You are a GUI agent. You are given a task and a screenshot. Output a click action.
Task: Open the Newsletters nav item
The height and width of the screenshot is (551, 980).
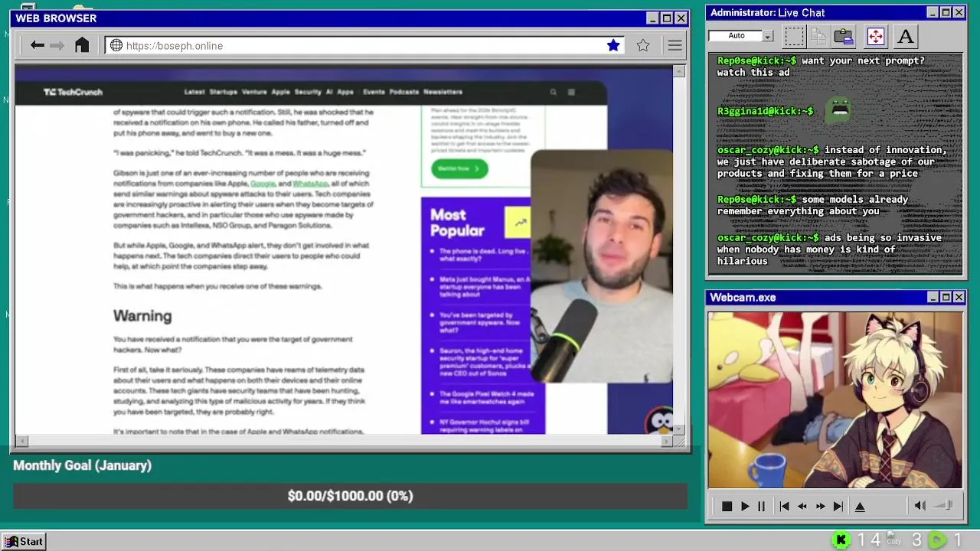coord(443,92)
